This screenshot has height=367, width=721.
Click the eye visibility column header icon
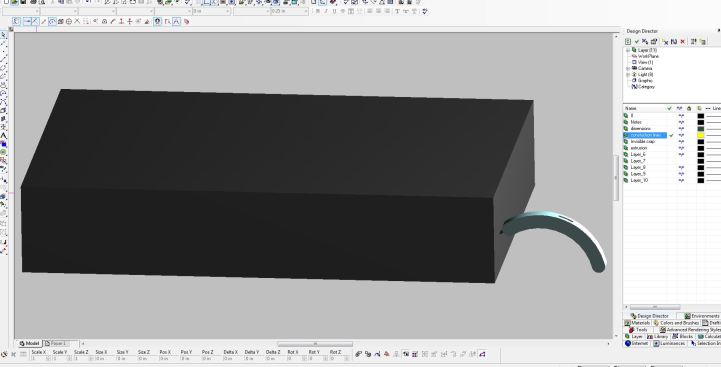[x=680, y=108]
